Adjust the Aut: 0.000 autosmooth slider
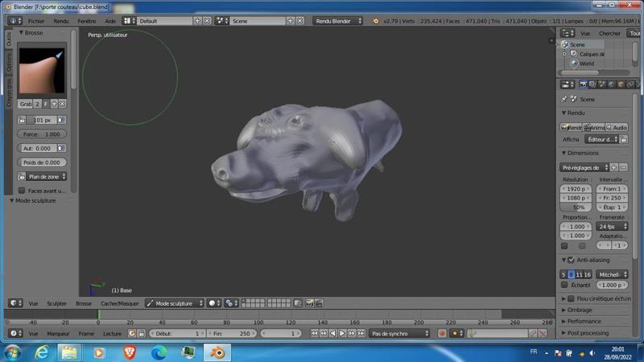This screenshot has width=644, height=362. (37, 148)
